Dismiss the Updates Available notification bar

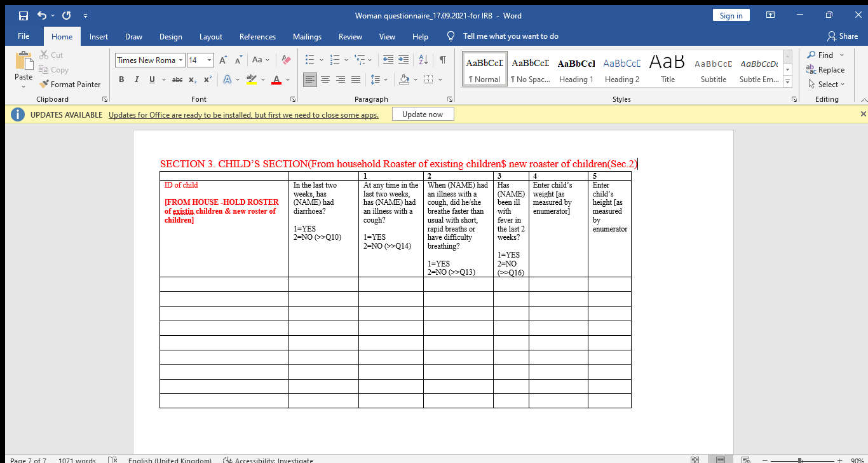pos(863,114)
